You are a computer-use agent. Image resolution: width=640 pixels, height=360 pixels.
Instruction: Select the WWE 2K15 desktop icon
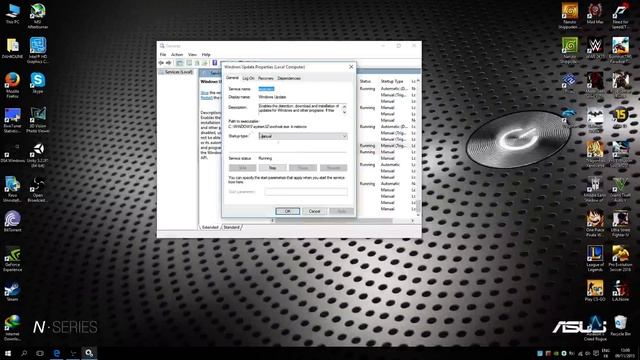[x=595, y=48]
